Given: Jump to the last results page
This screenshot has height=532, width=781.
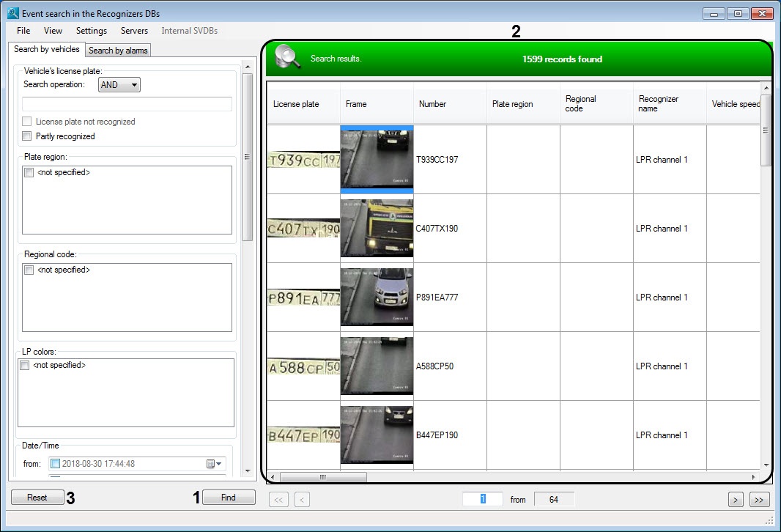Looking at the screenshot, I should (x=759, y=500).
